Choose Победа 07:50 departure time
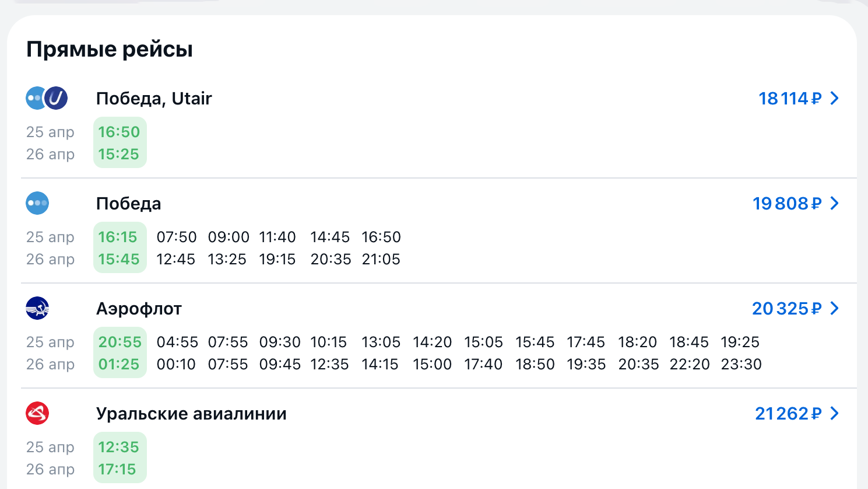 (x=176, y=237)
